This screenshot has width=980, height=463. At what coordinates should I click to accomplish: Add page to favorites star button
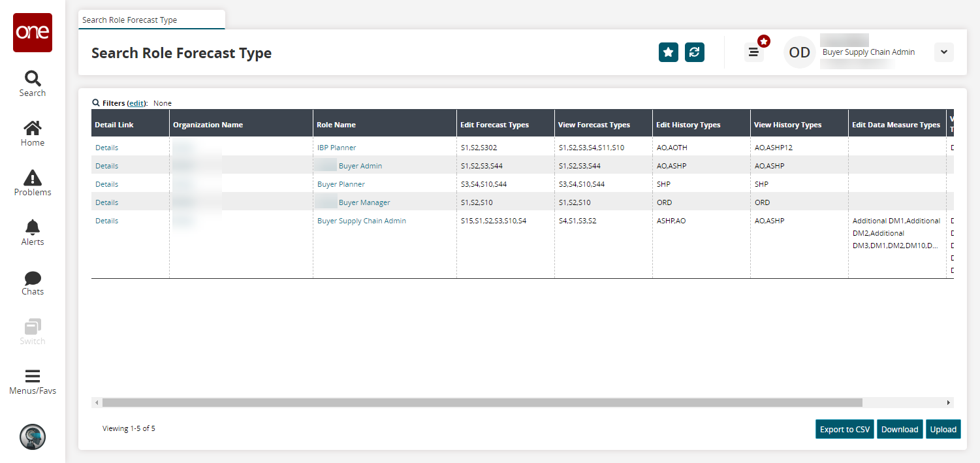point(669,52)
